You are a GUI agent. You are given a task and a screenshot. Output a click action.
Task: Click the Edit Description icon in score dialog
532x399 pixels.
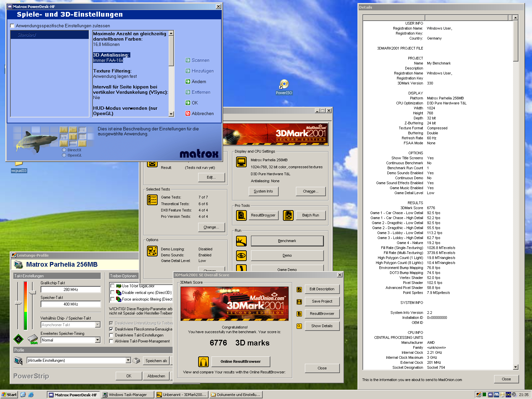299,289
